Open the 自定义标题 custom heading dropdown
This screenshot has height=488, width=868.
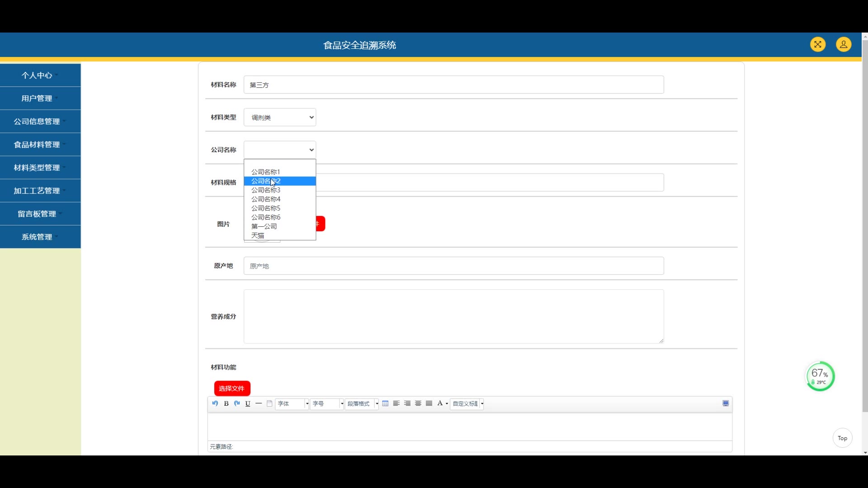tap(467, 404)
